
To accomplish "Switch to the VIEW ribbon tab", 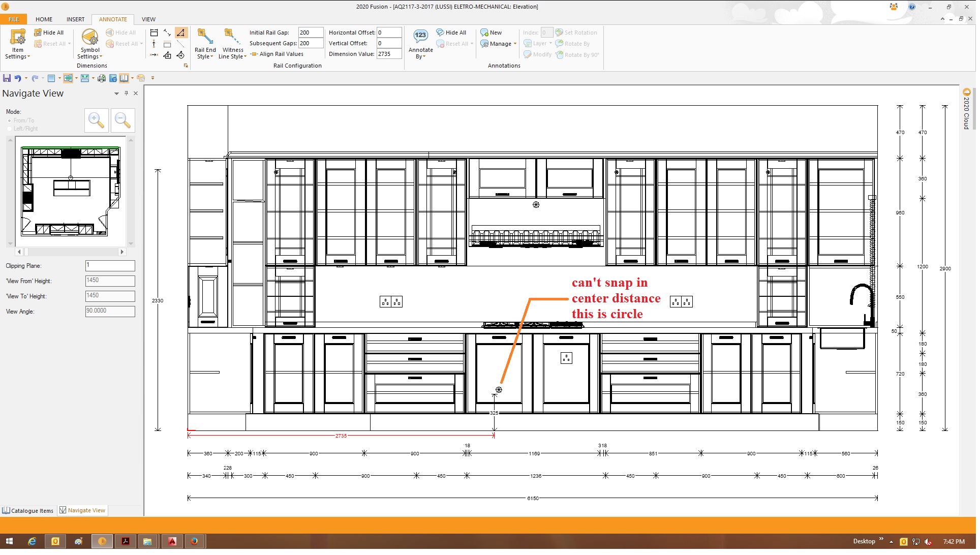I will click(x=148, y=19).
